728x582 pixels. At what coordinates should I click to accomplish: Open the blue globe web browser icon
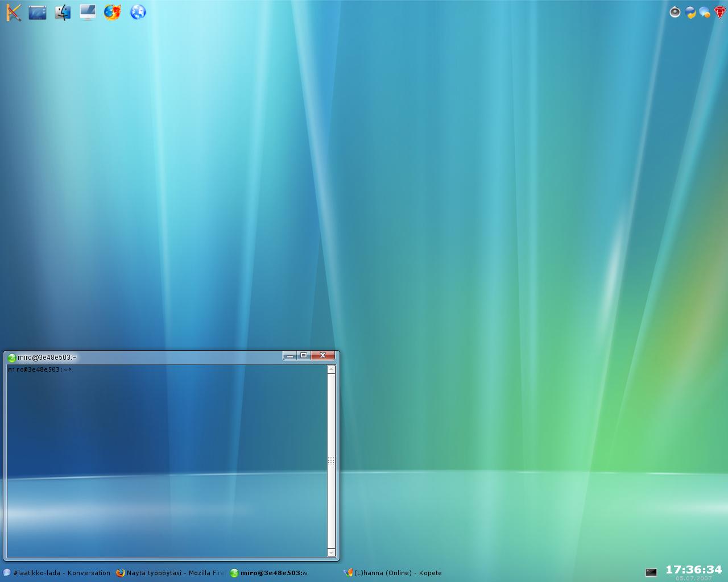[138, 12]
